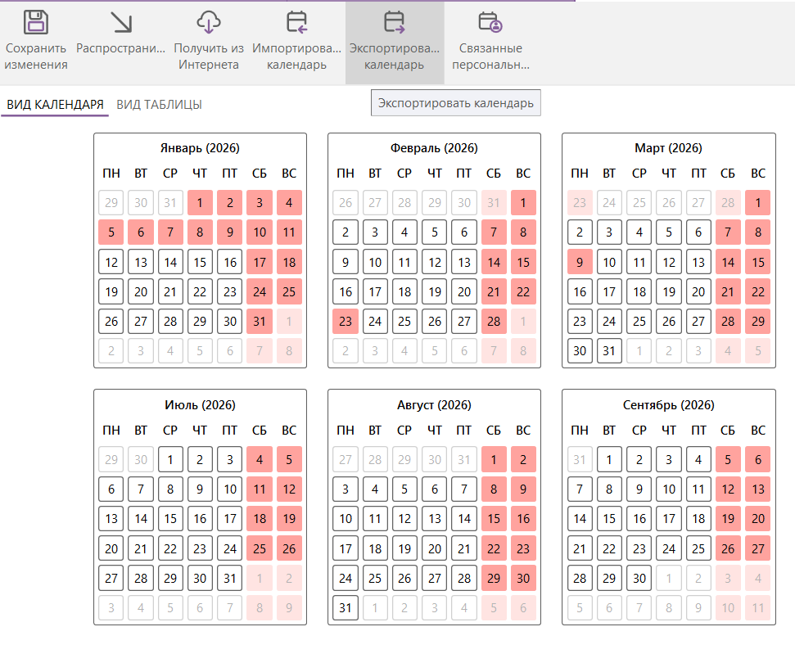Select September 26 weekend day
The height and width of the screenshot is (672, 795).
[x=728, y=548]
